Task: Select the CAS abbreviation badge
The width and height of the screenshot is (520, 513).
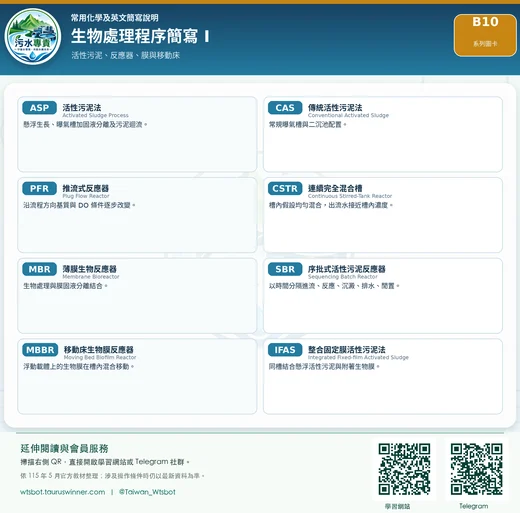Action: (285, 108)
